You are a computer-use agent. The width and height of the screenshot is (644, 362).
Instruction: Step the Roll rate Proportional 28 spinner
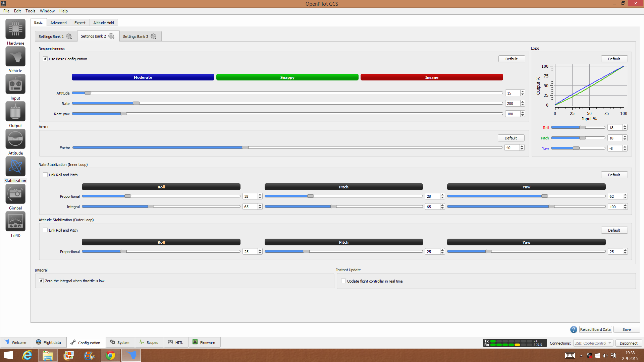(x=260, y=196)
